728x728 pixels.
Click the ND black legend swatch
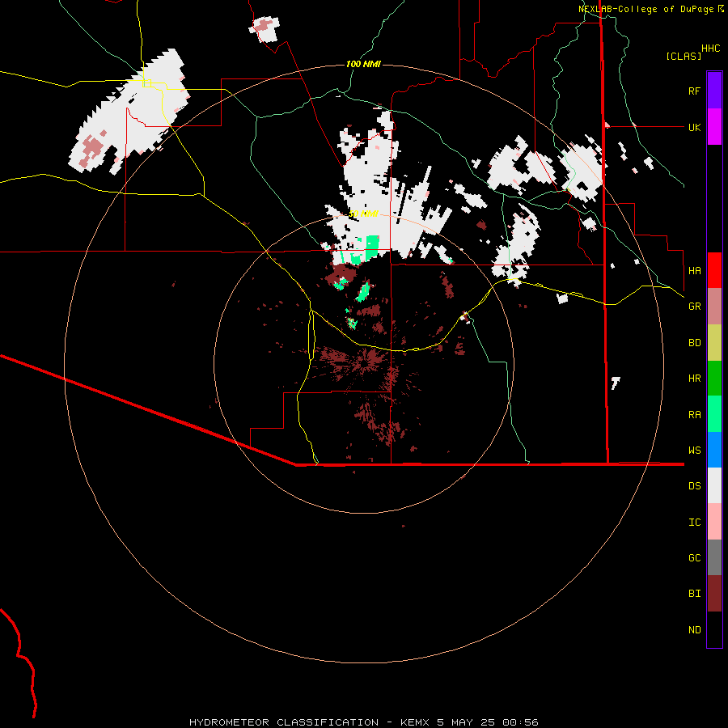tap(714, 629)
